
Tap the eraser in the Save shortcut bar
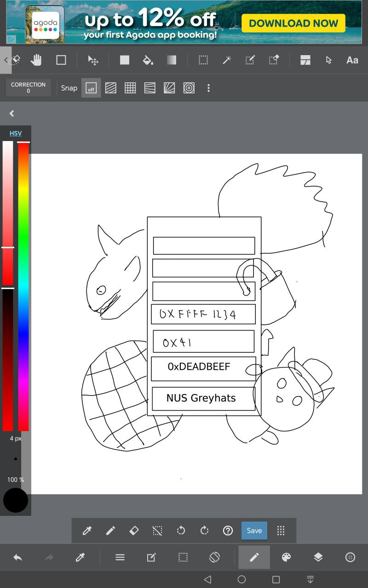(x=134, y=531)
